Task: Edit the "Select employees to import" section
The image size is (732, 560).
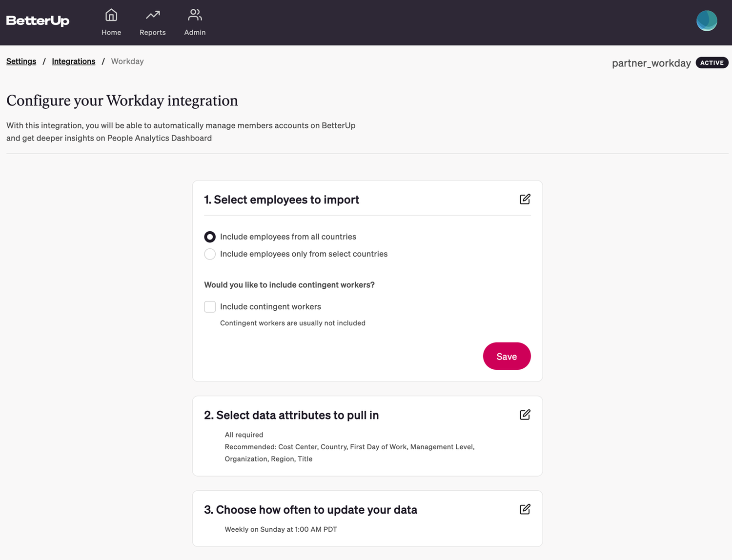Action: [x=525, y=199]
